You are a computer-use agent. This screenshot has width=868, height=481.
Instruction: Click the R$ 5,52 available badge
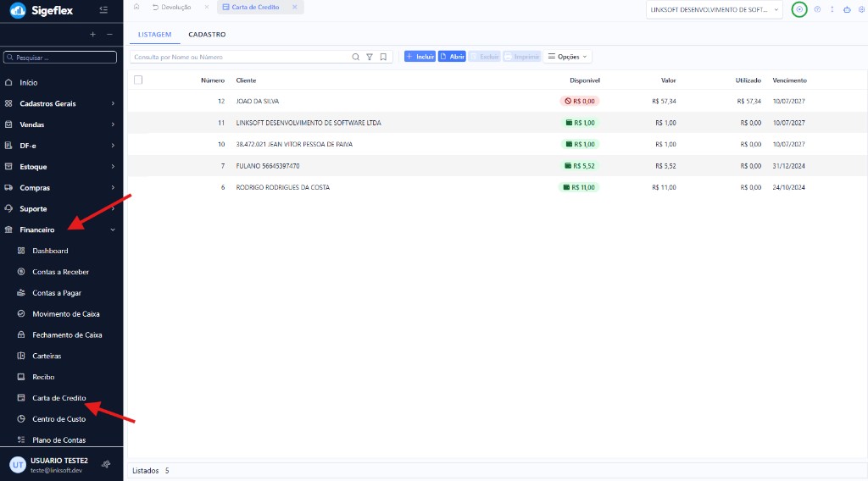pos(579,166)
